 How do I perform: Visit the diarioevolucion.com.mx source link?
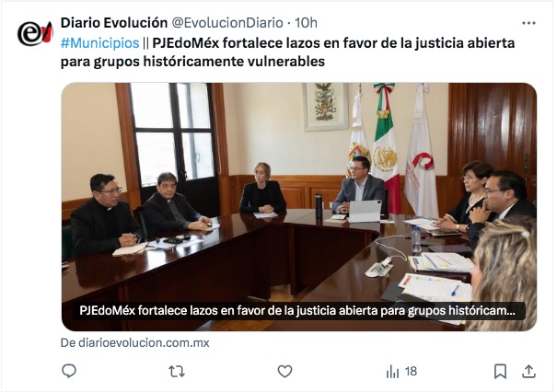pos(135,342)
